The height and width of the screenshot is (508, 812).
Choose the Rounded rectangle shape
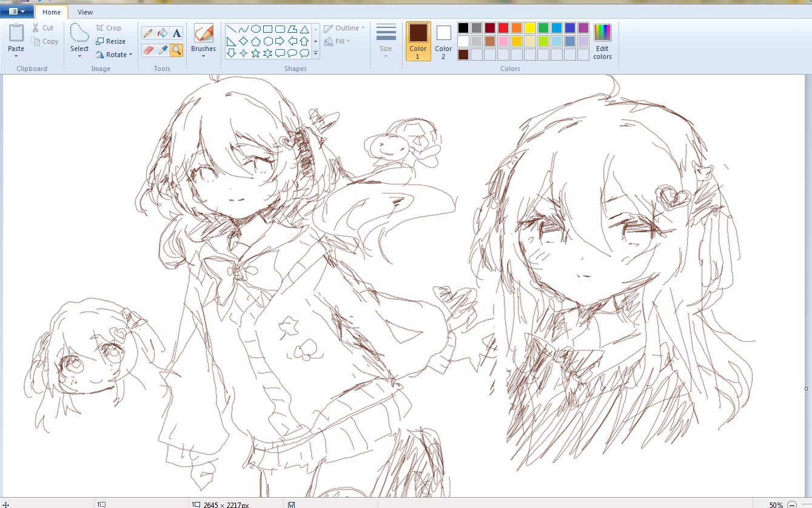tap(280, 29)
